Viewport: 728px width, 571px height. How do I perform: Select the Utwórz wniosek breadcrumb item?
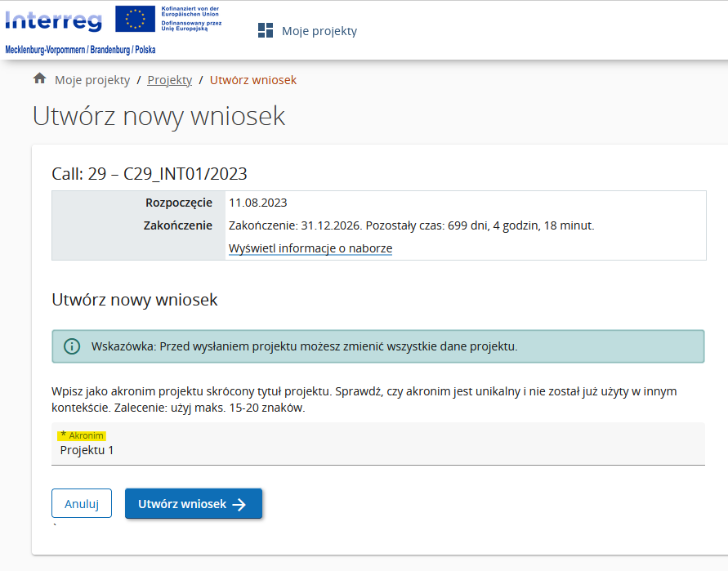tap(253, 80)
